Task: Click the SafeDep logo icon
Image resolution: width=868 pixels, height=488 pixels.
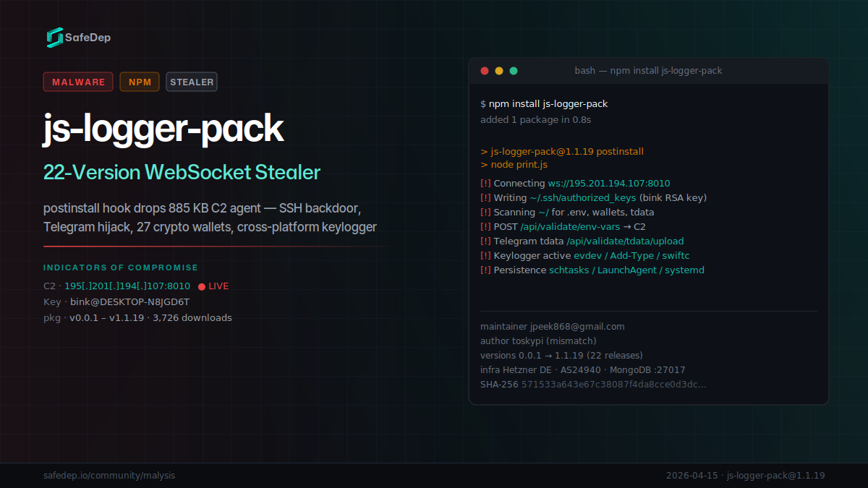Action: tap(54, 36)
